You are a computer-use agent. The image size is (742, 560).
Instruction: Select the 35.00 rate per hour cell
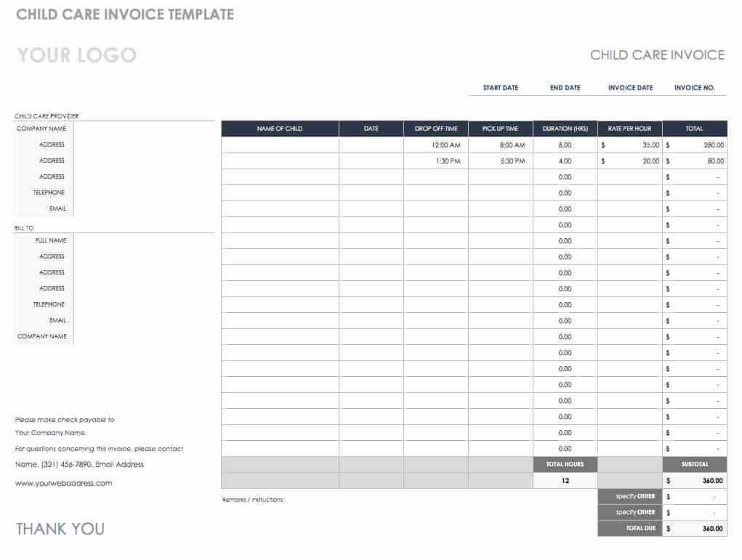tap(629, 145)
